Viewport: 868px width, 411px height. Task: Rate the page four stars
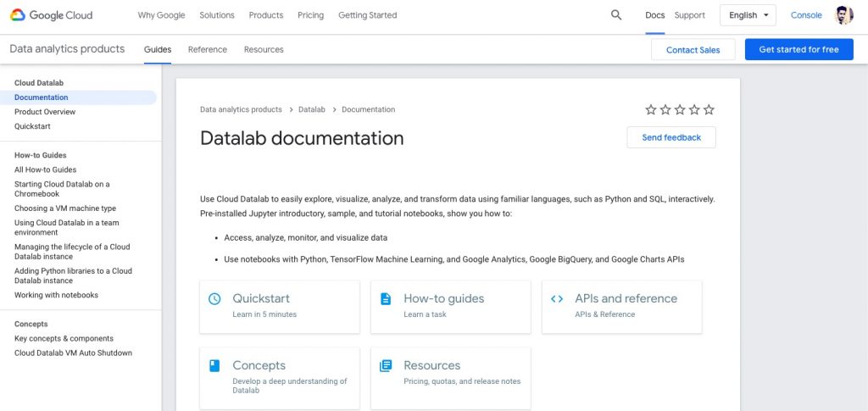pos(694,109)
